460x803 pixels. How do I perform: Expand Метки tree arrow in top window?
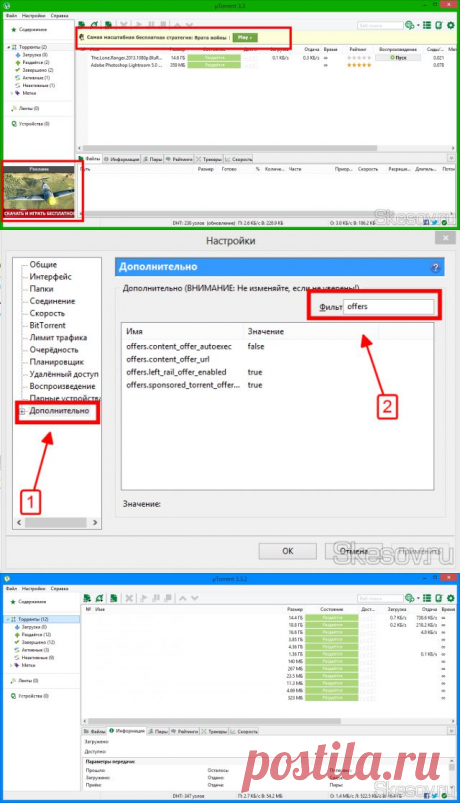[x=12, y=93]
